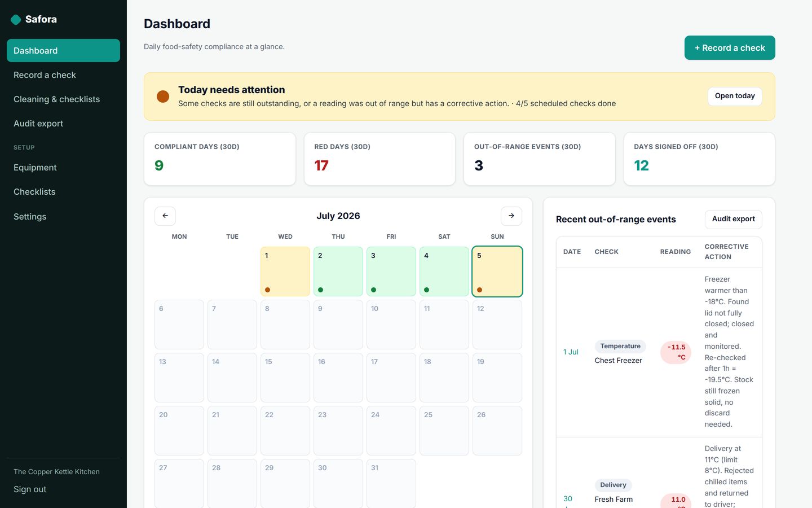Click Audit export button in events panel
The height and width of the screenshot is (508, 812).
733,219
